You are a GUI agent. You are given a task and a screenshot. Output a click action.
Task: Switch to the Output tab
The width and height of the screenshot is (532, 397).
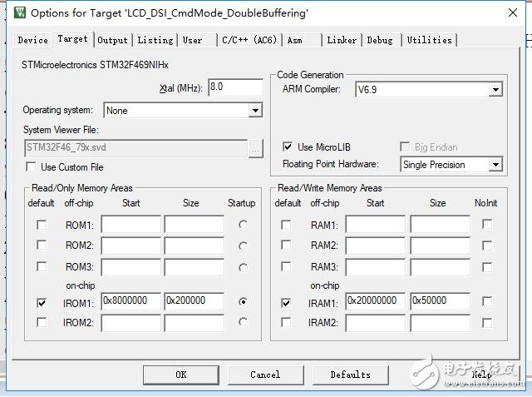point(112,40)
